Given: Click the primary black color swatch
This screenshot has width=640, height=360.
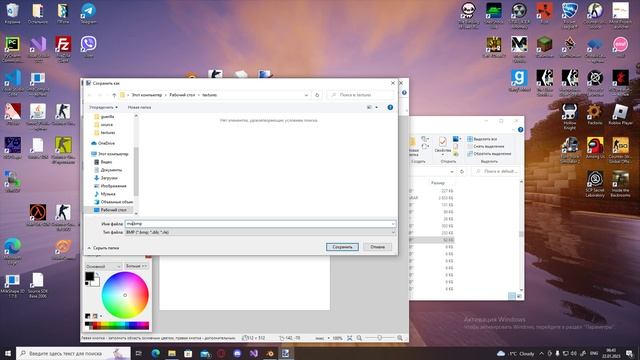Looking at the screenshot, I should [89, 276].
